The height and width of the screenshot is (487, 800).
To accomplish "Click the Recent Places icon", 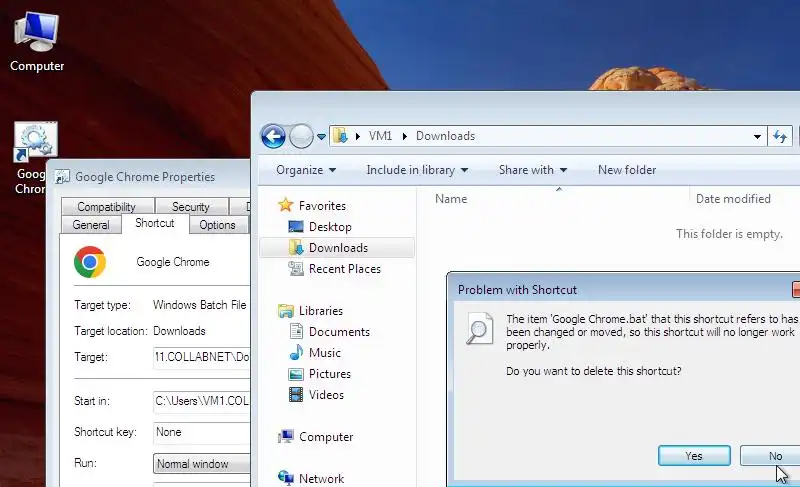I will (296, 268).
